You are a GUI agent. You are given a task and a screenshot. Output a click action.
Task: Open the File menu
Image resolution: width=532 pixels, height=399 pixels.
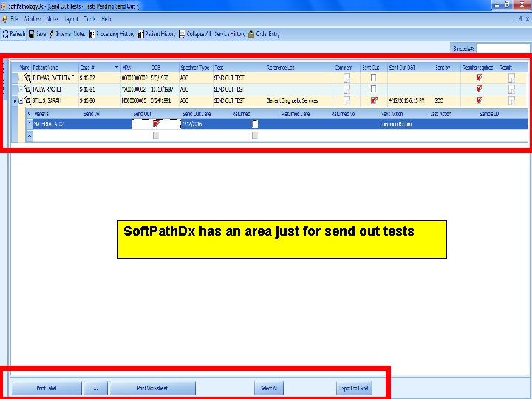[x=14, y=19]
